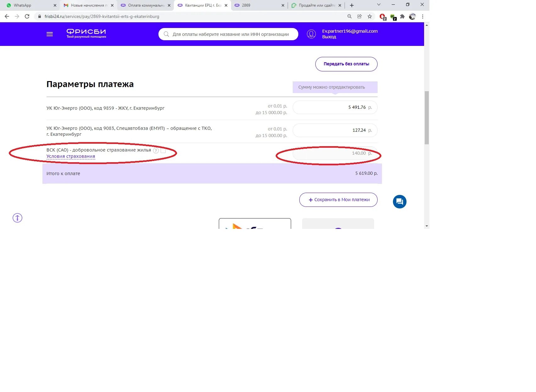This screenshot has width=536, height=392.
Task: Click the search magnifier icon in payment search
Action: click(x=166, y=34)
